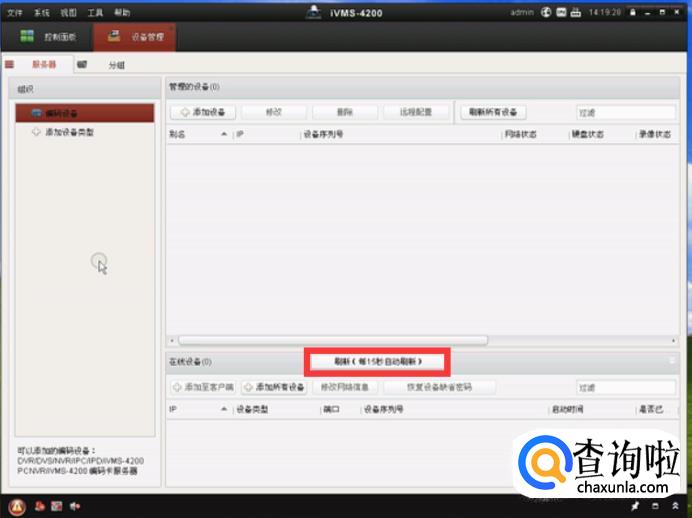
Task: Click the admin user label
Action: point(522,12)
